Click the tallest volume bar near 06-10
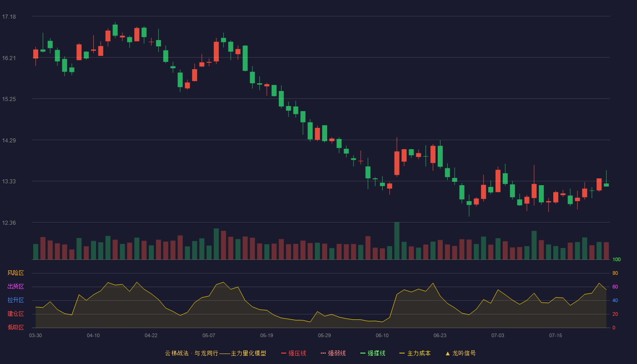 tap(397, 241)
